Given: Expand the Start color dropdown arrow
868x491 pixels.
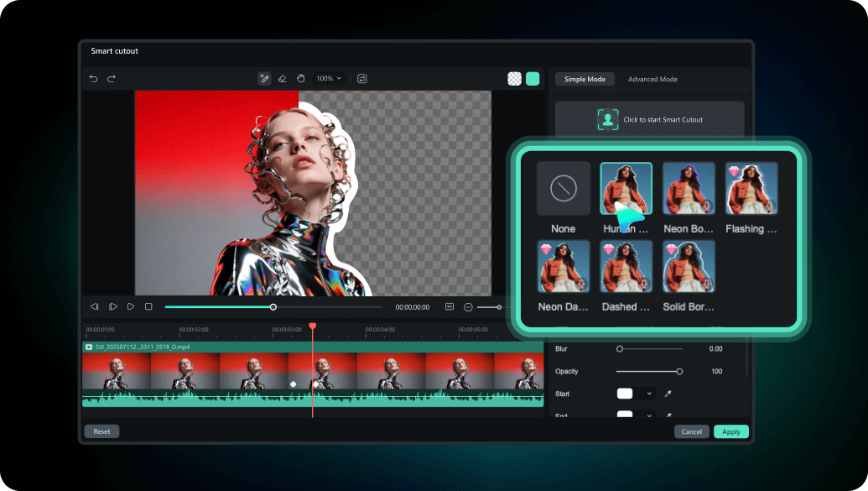Looking at the screenshot, I should pos(649,394).
